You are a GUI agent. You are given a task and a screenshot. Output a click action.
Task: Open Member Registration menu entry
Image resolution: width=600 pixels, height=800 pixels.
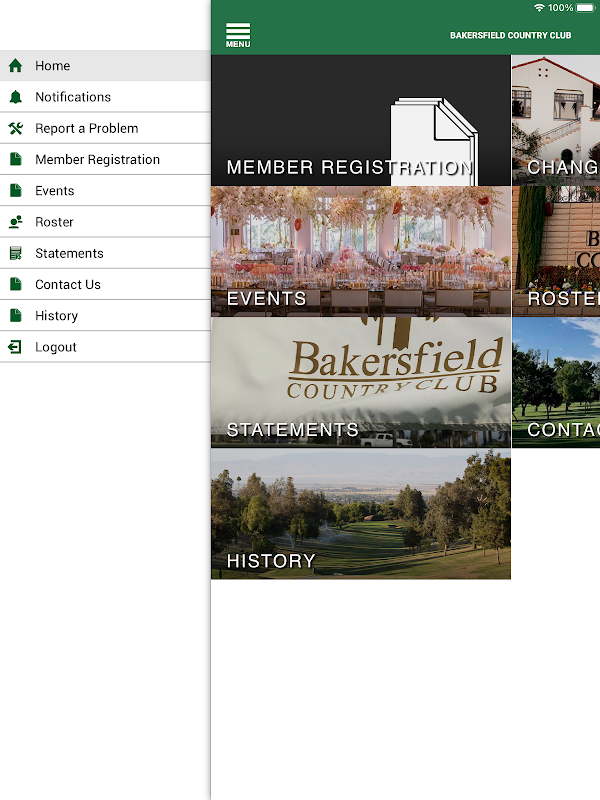(105, 159)
